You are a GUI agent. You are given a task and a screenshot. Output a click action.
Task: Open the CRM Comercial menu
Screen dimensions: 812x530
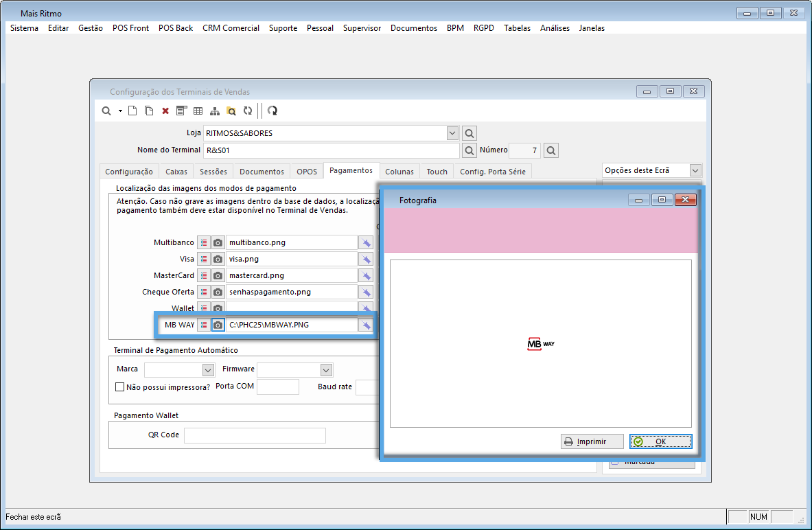tap(231, 28)
